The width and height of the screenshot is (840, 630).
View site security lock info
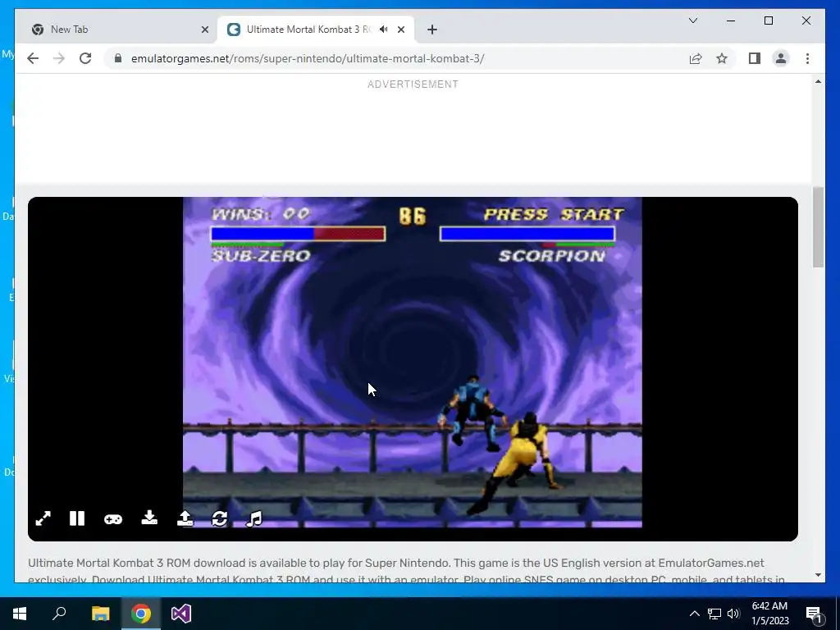118,58
